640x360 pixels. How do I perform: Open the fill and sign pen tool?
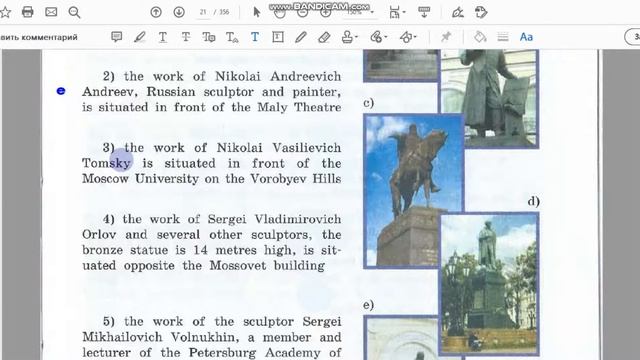(x=458, y=13)
